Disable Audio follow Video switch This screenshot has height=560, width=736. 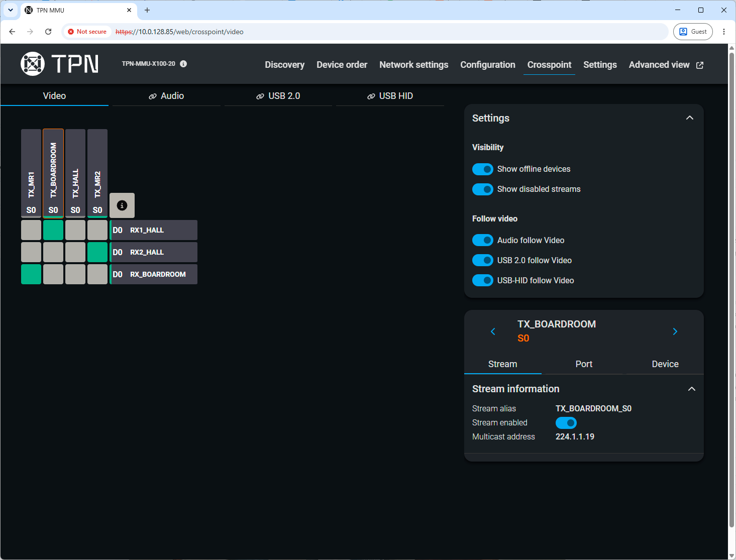[x=483, y=241]
